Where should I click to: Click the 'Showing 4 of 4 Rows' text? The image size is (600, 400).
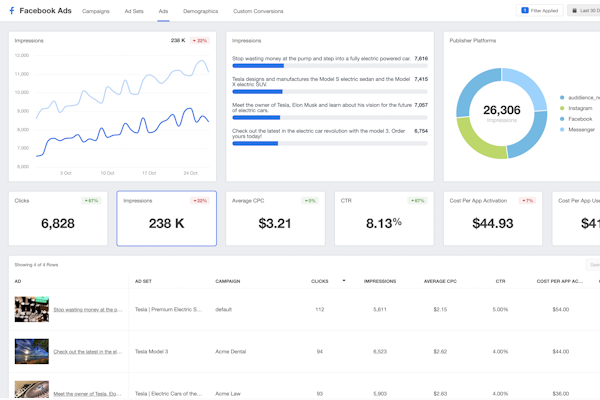(x=36, y=264)
